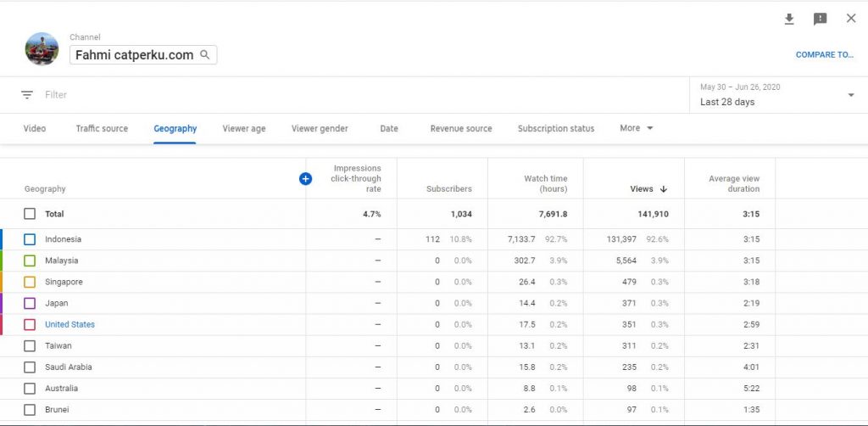The height and width of the screenshot is (426, 868).
Task: Sort by Views column header
Action: pos(642,189)
